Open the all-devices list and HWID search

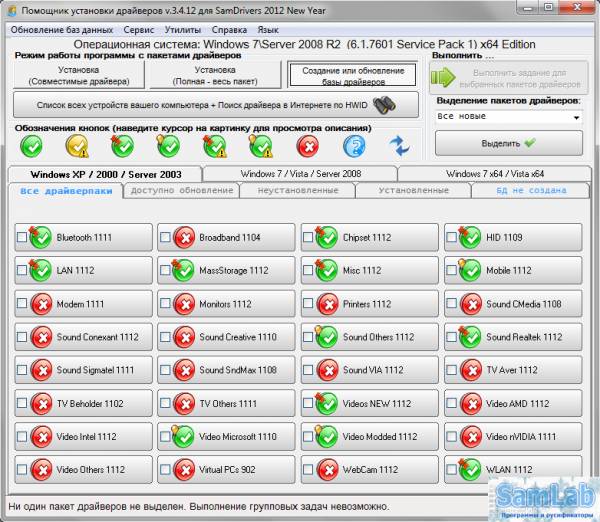pos(216,105)
